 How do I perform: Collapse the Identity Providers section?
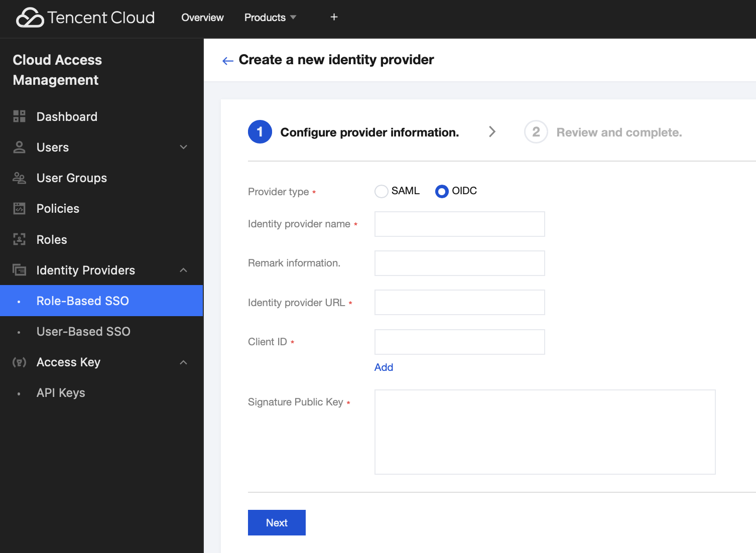184,270
